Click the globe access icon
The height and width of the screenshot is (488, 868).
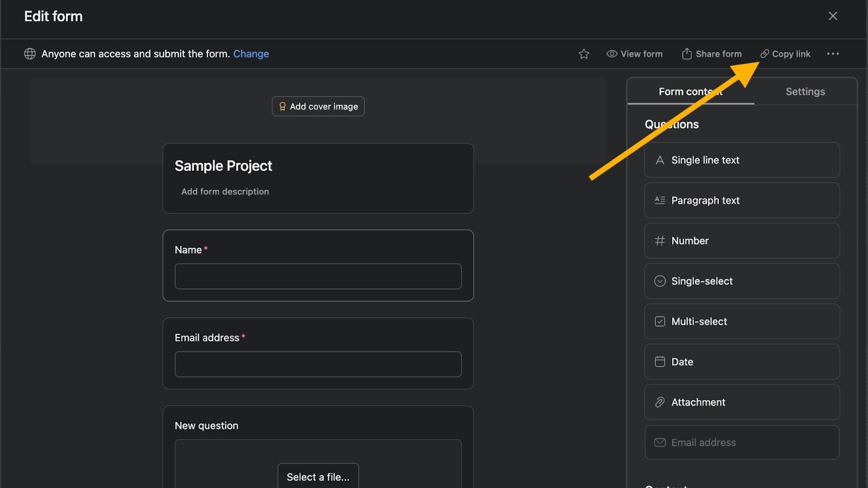30,54
